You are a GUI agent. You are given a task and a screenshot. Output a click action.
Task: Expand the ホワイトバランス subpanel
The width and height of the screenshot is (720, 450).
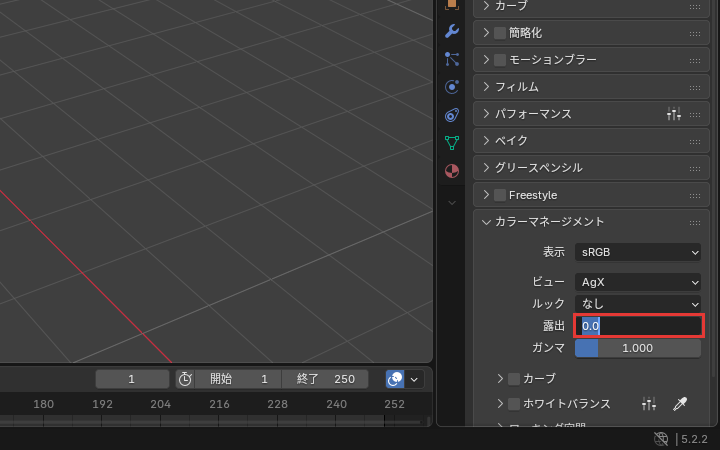coord(501,404)
